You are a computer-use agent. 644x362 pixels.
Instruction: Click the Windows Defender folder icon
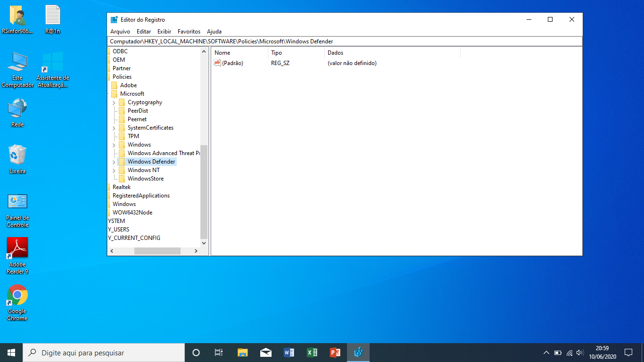click(122, 162)
